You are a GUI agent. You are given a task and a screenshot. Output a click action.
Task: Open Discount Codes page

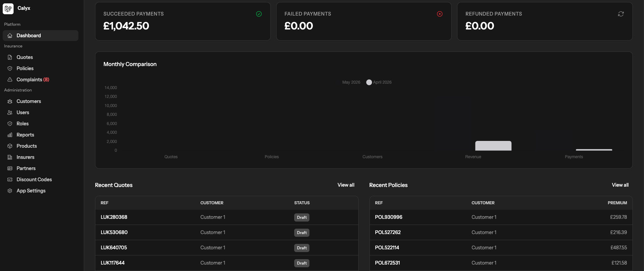[40, 180]
